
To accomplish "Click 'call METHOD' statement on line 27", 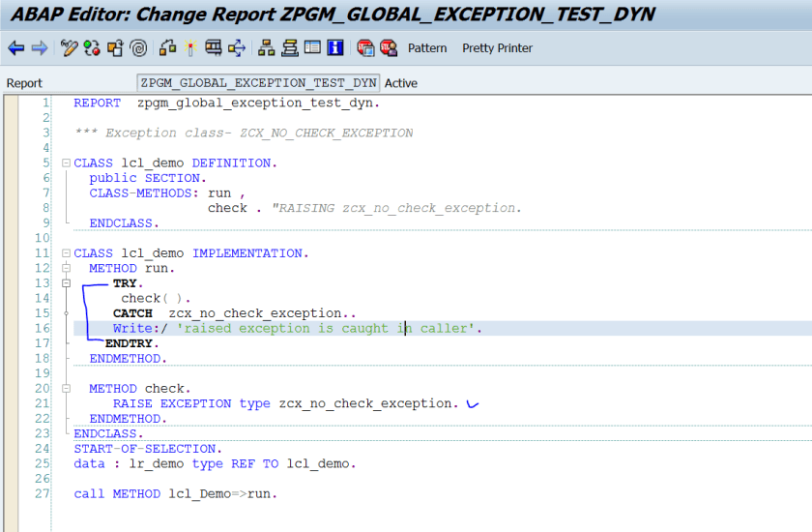I will [117, 493].
